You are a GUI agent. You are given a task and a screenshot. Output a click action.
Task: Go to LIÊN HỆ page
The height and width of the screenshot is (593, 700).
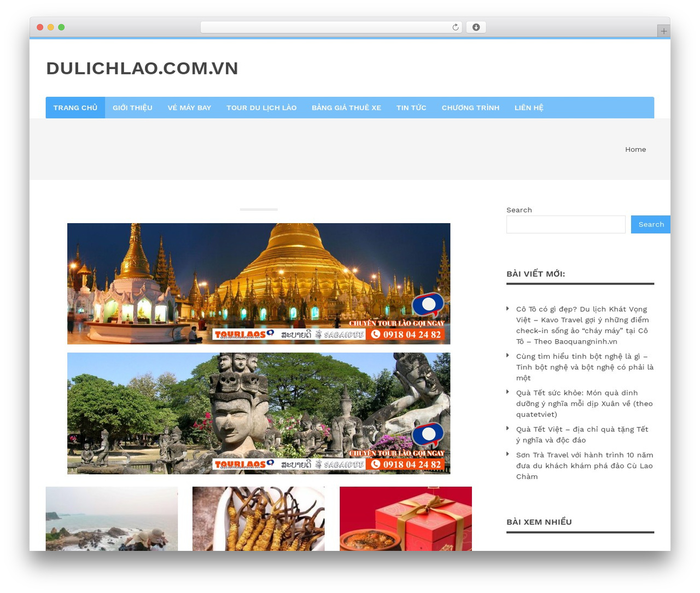click(x=529, y=108)
